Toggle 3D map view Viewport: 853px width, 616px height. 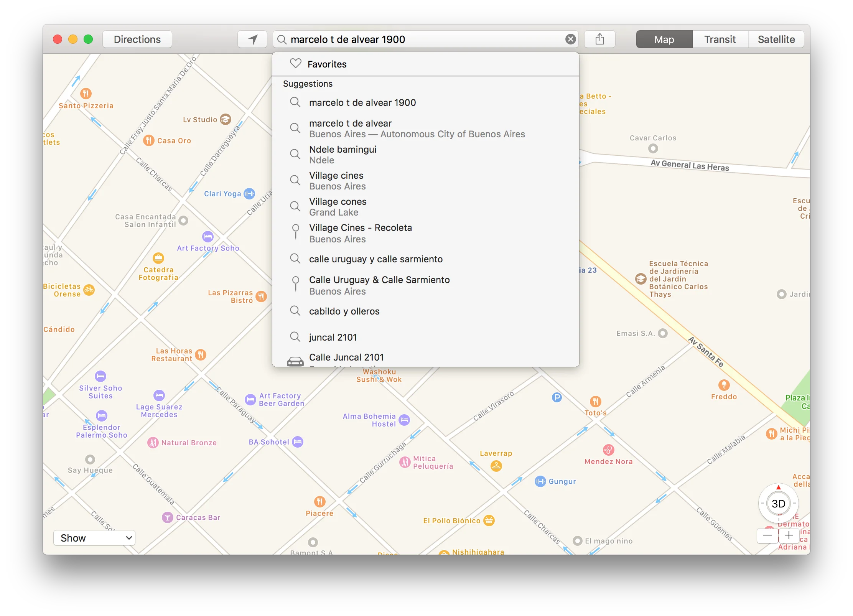click(x=778, y=504)
